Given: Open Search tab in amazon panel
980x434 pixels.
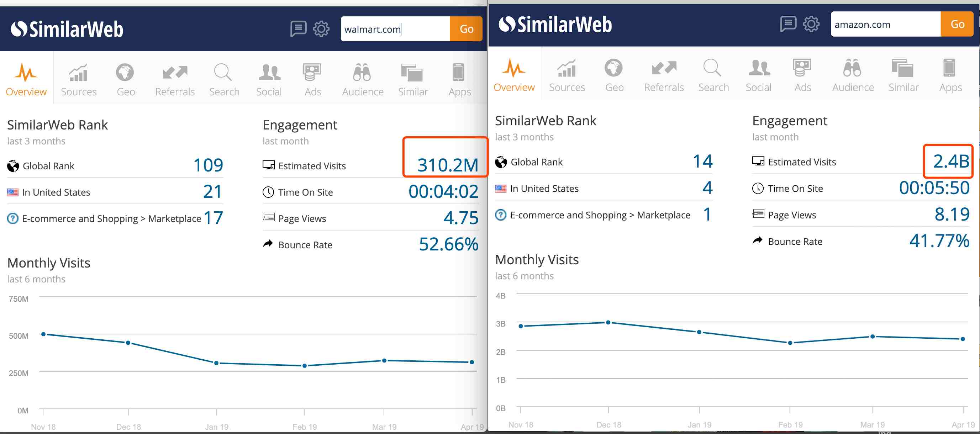Looking at the screenshot, I should (713, 75).
